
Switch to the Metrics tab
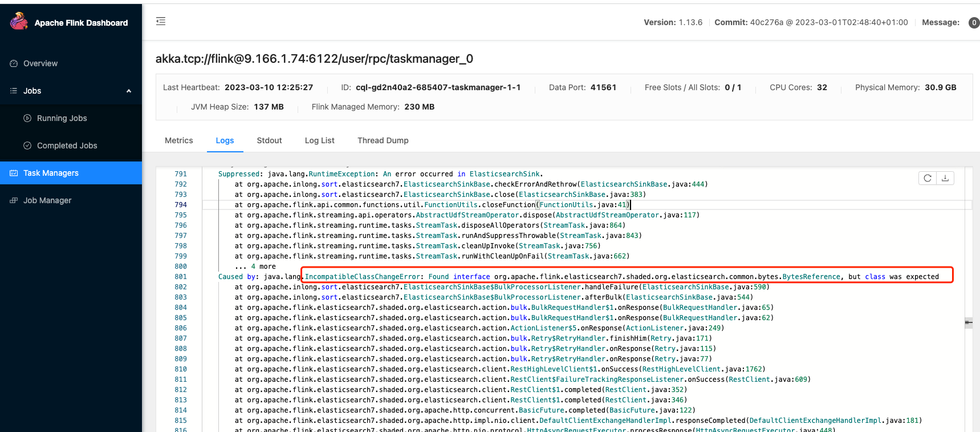(x=179, y=140)
